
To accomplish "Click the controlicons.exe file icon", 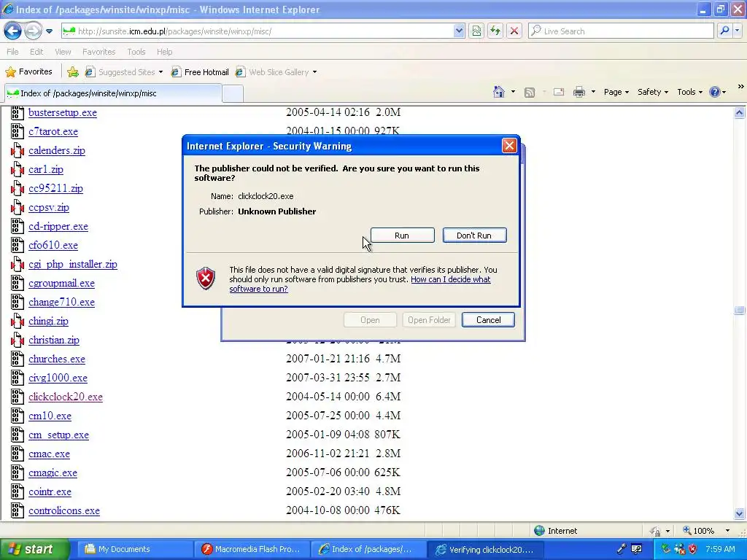I will point(18,510).
